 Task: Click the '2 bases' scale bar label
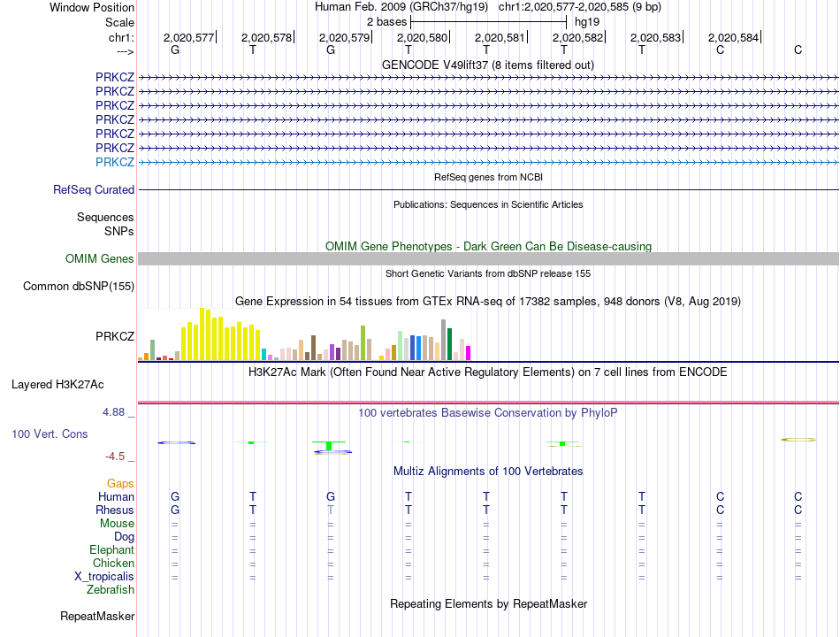(x=386, y=22)
